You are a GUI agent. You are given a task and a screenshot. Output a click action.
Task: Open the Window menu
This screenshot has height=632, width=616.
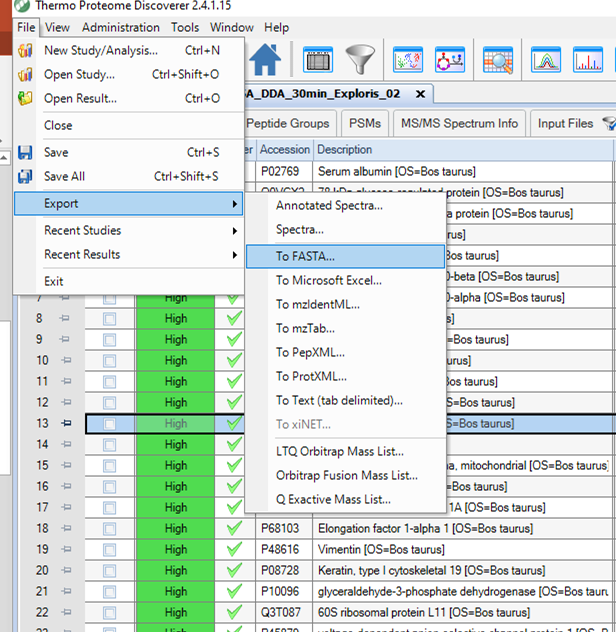[231, 27]
